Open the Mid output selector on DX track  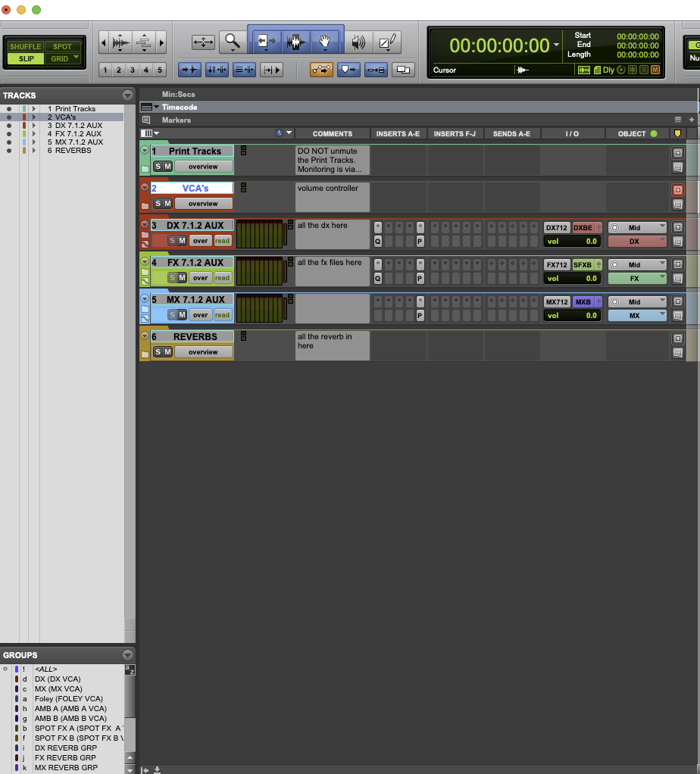[636, 226]
